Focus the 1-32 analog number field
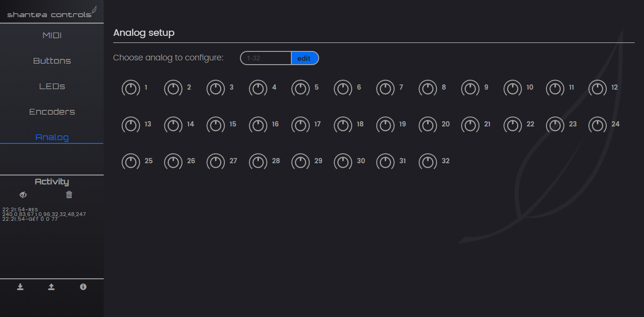Image resolution: width=644 pixels, height=317 pixels. pyautogui.click(x=266, y=58)
